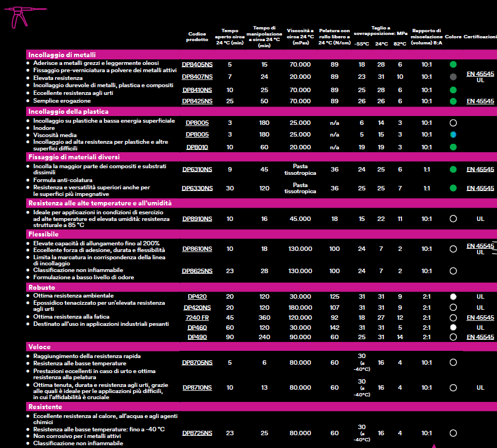Open the DP8010 product code link
The width and height of the screenshot is (497, 448).
[197, 147]
